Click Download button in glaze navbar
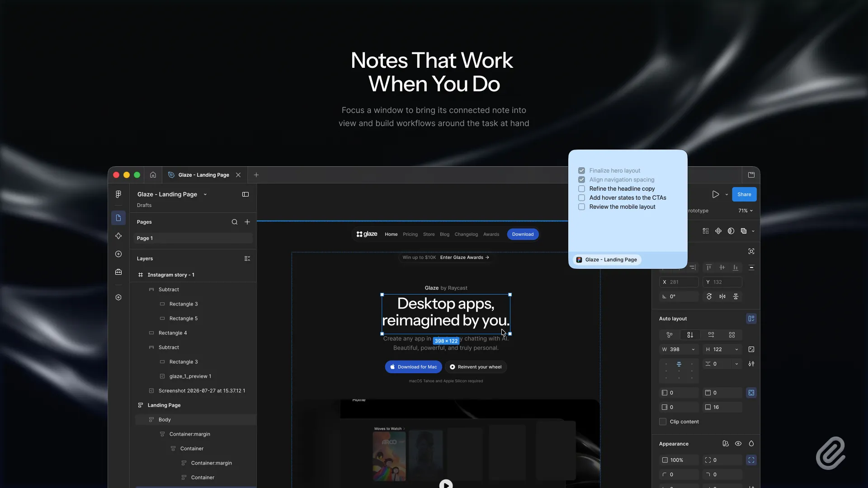This screenshot has height=488, width=868. [x=523, y=234]
